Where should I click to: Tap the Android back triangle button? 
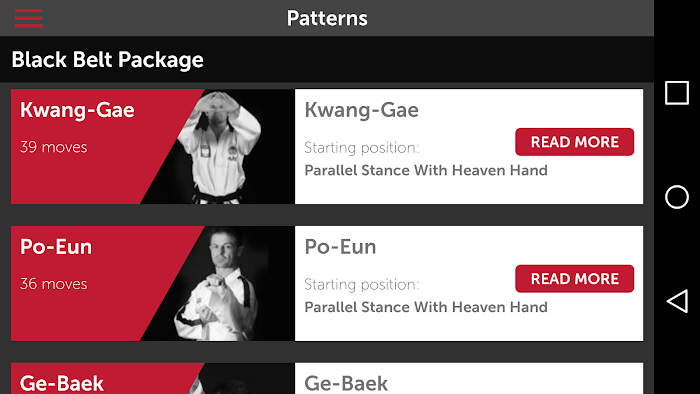coord(677,301)
